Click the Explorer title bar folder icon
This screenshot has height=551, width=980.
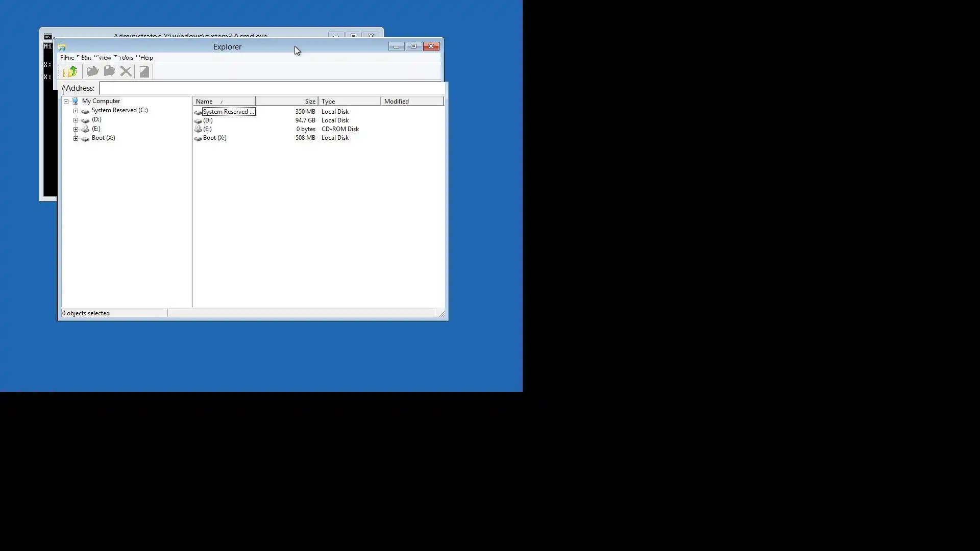tap(62, 47)
